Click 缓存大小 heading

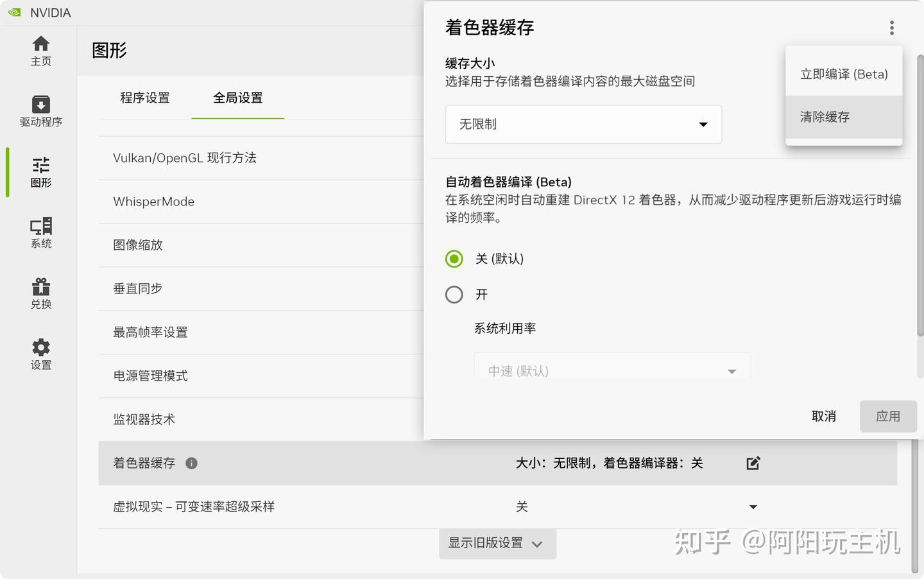tap(470, 63)
